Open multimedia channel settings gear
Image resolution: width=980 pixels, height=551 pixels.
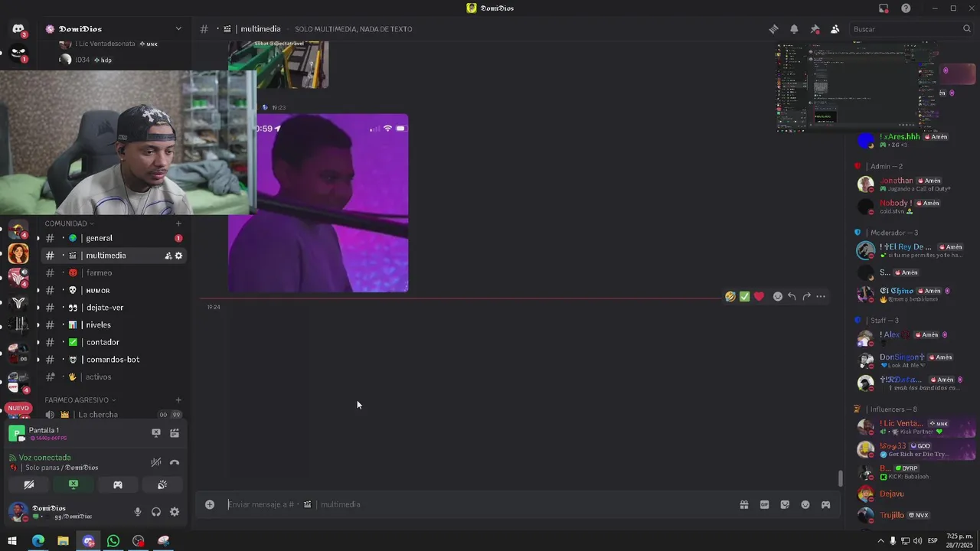(x=178, y=256)
